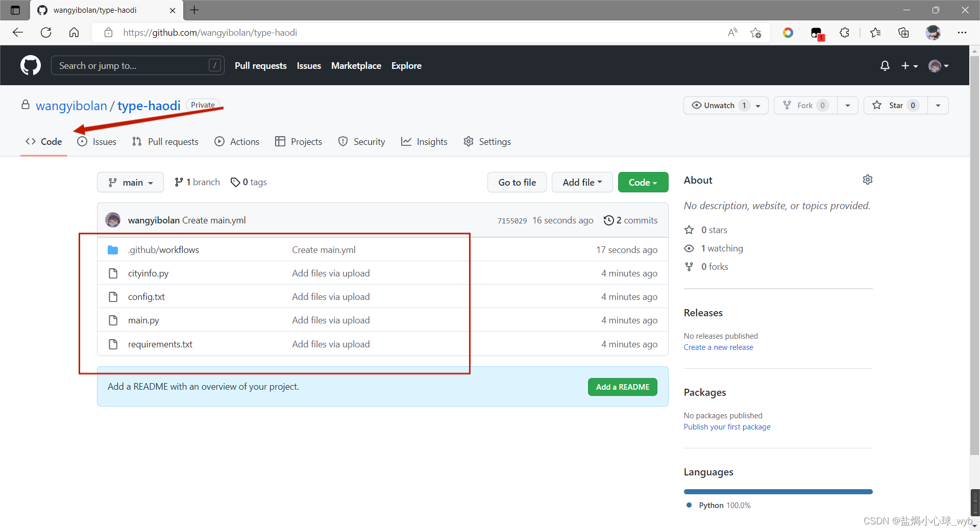Click the wangyibolan commit author avatar

pos(113,220)
